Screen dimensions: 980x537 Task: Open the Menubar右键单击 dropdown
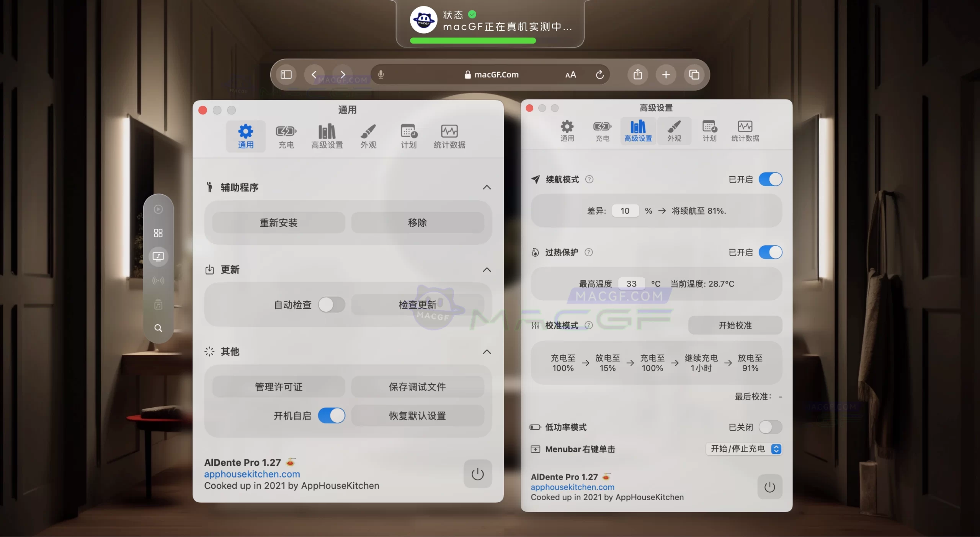pyautogui.click(x=743, y=449)
